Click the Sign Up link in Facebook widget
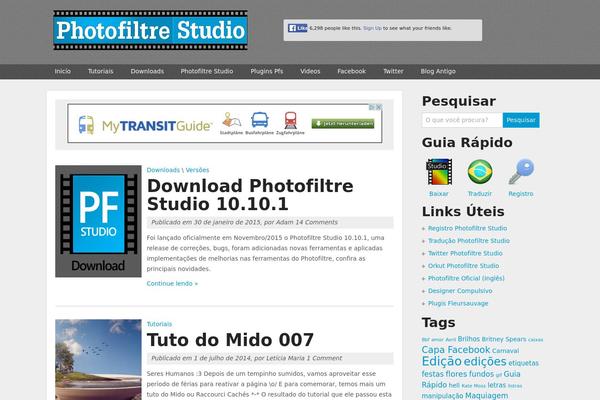This screenshot has width=600, height=400. pos(372,28)
